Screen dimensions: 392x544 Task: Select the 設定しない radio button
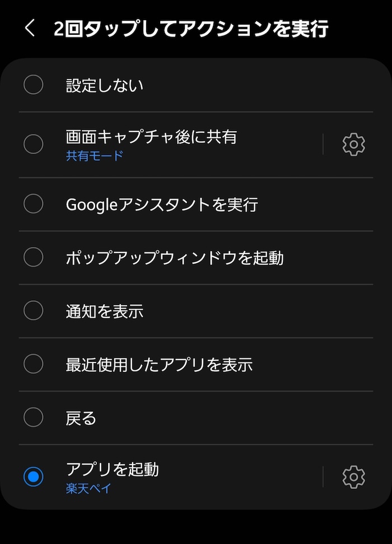coord(33,84)
